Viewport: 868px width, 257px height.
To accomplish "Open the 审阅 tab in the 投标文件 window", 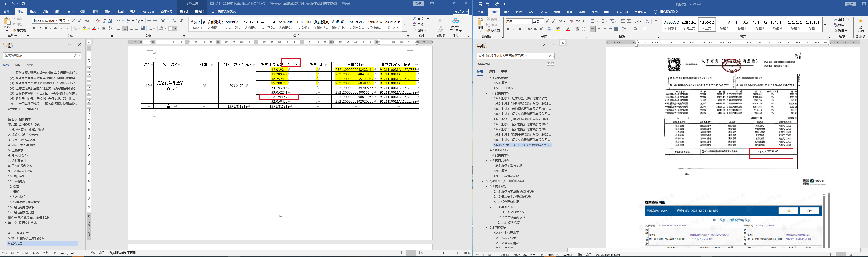I will click(x=582, y=12).
